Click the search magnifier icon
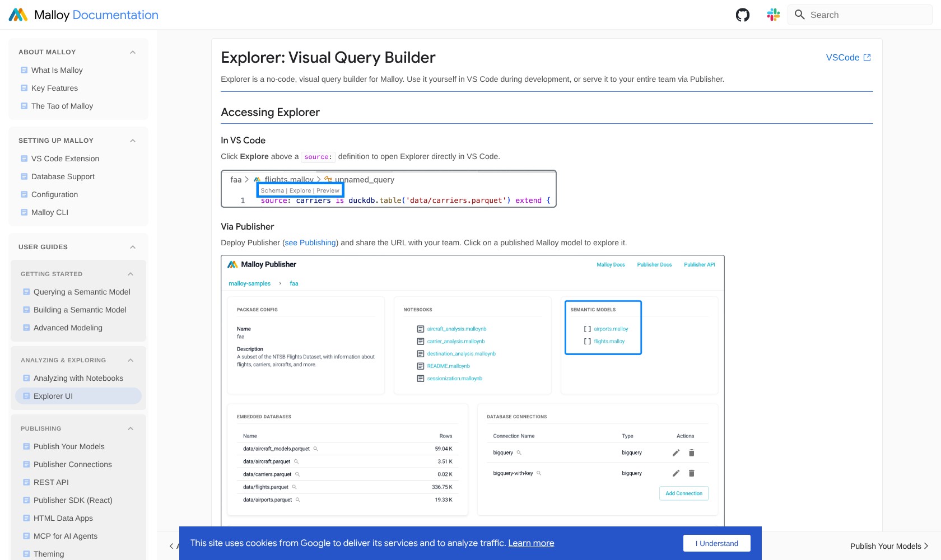This screenshot has height=560, width=941. [800, 15]
